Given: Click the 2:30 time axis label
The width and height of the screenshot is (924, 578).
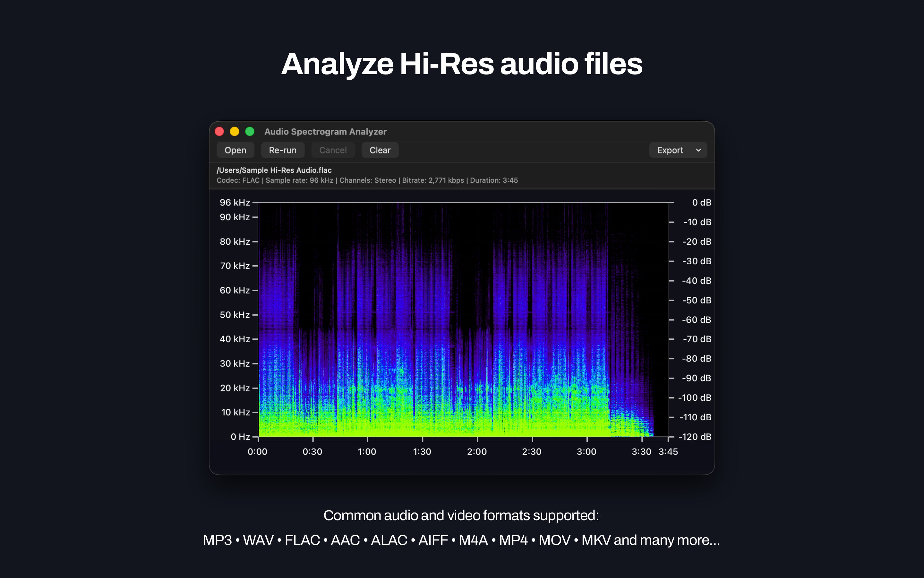Looking at the screenshot, I should pos(532,451).
